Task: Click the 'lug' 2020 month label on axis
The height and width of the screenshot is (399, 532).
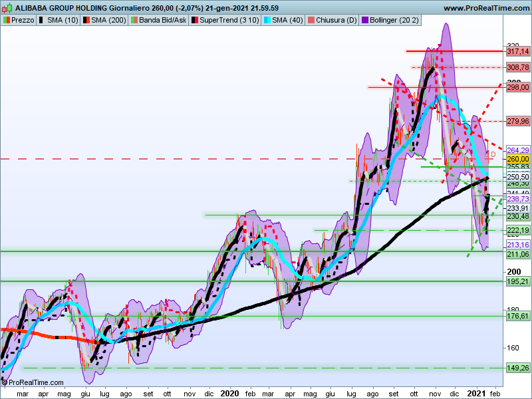Action: click(x=351, y=394)
